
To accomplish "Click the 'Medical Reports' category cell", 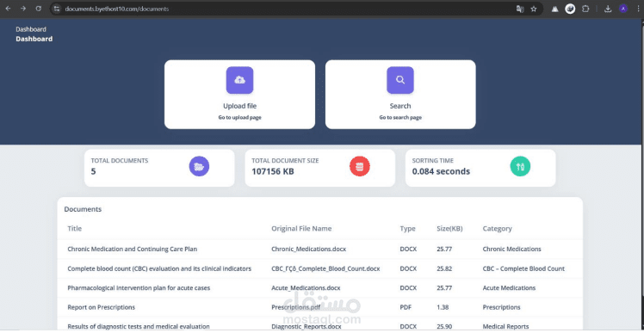I will 505,327.
